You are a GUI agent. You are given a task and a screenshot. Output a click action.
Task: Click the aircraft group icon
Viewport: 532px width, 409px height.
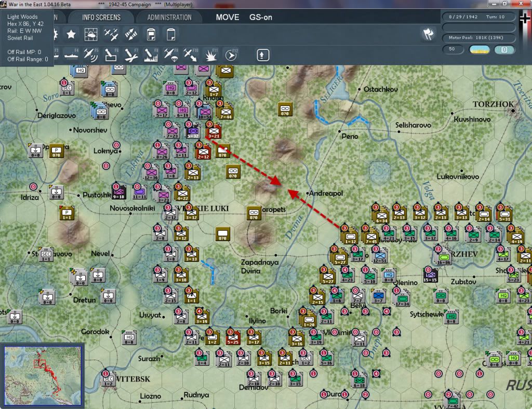(x=111, y=34)
